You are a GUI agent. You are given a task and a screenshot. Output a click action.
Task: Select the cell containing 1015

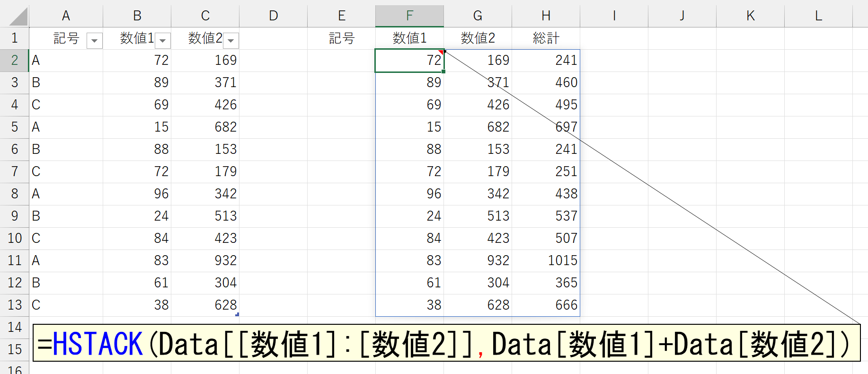click(546, 260)
